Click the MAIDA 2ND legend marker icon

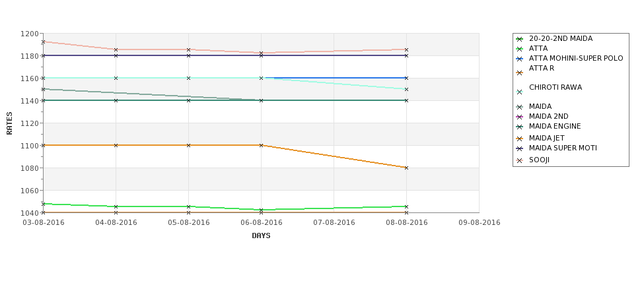click(520, 117)
